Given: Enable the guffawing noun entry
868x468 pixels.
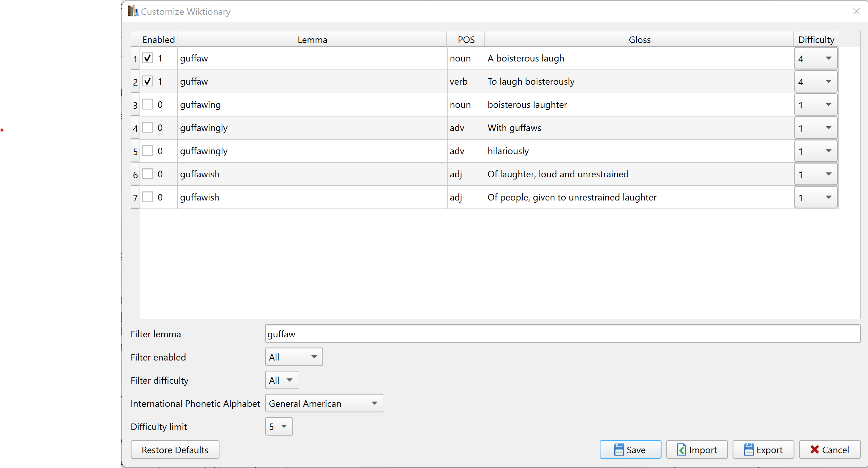Looking at the screenshot, I should tap(147, 104).
